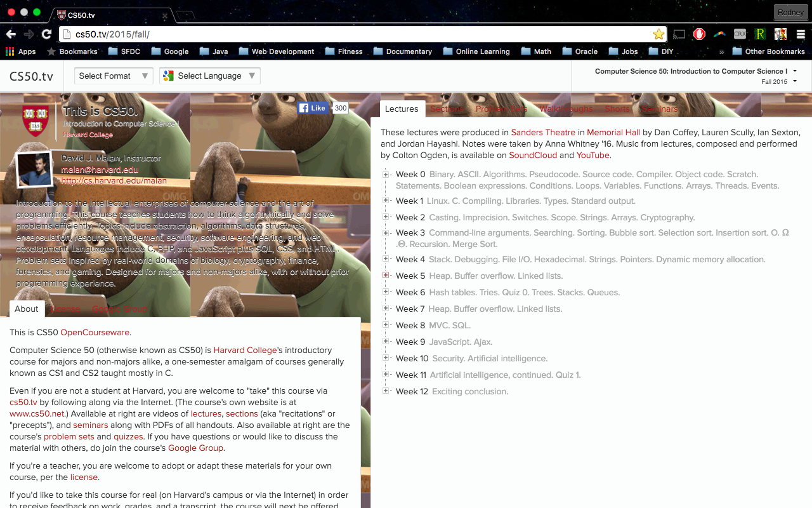This screenshot has height=508, width=812.
Task: Open the www.cs50.net link
Action: 37,413
